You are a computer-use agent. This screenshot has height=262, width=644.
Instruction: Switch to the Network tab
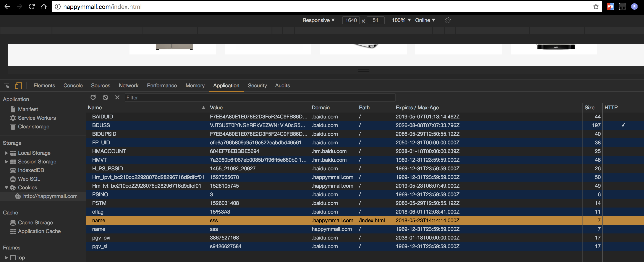[128, 86]
